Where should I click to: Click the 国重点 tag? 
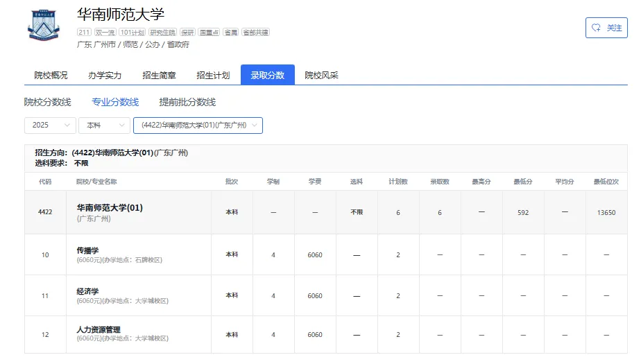coord(209,33)
